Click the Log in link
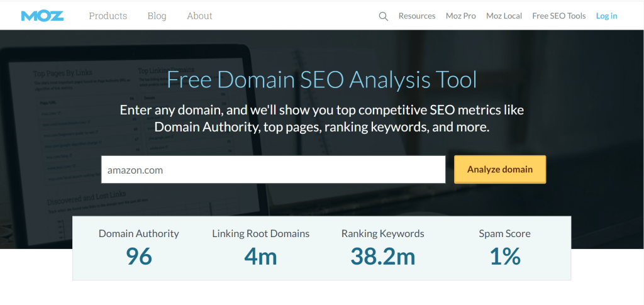Screen dimensions: 644x305 tap(606, 16)
